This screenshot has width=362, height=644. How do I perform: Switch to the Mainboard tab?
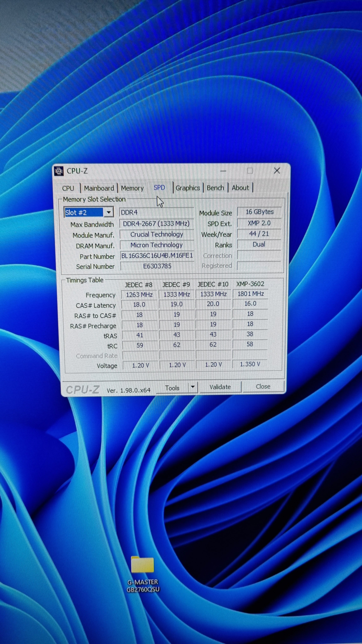(99, 188)
